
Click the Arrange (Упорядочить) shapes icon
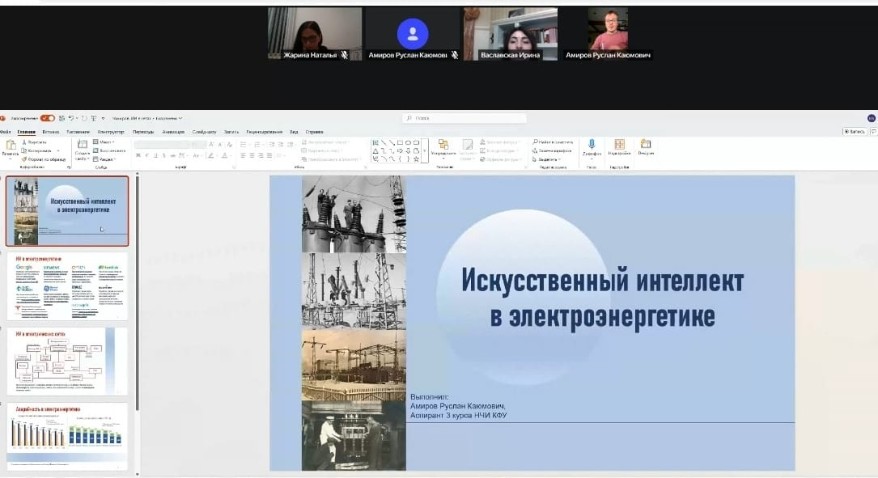click(x=443, y=146)
